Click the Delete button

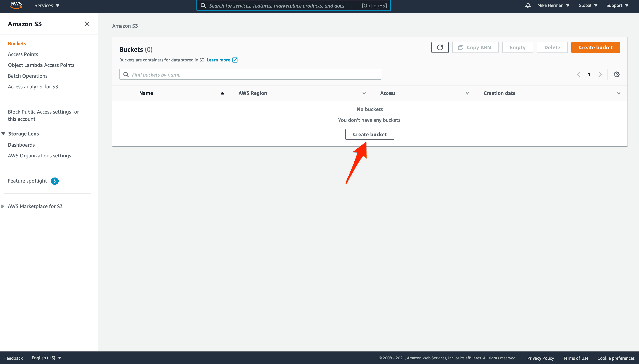click(552, 47)
